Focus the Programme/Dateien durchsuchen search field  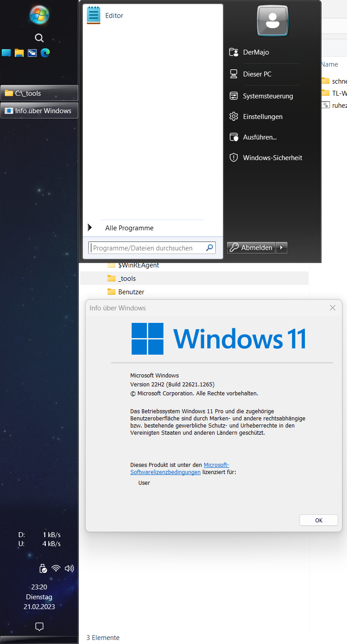tap(152, 248)
